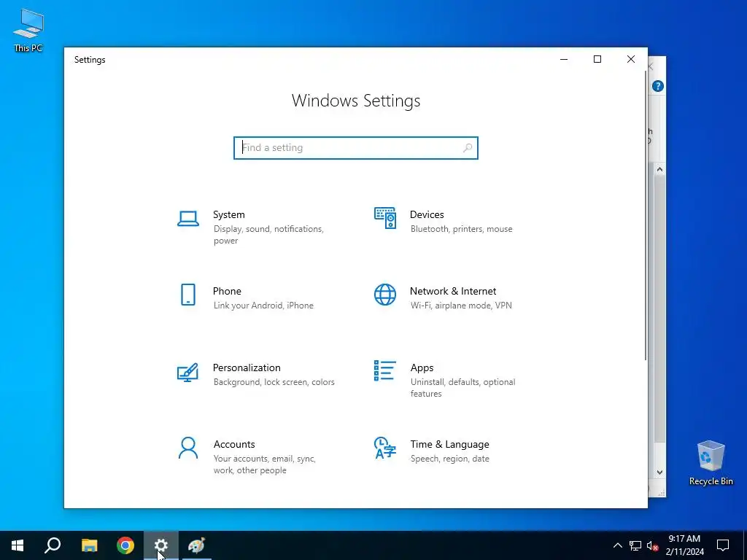Maximize the Settings window
Screen dimensions: 747x560
pos(597,60)
